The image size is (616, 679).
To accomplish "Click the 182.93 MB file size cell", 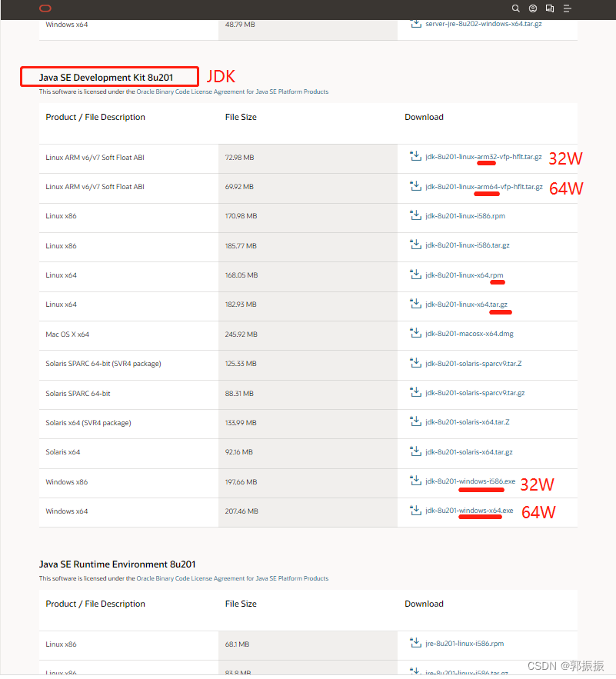I will (x=308, y=305).
